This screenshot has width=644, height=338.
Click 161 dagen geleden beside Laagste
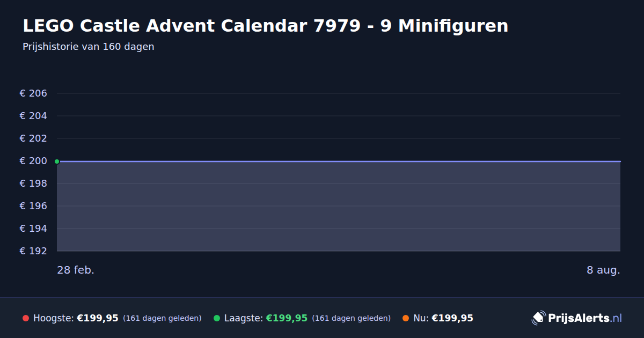(351, 318)
